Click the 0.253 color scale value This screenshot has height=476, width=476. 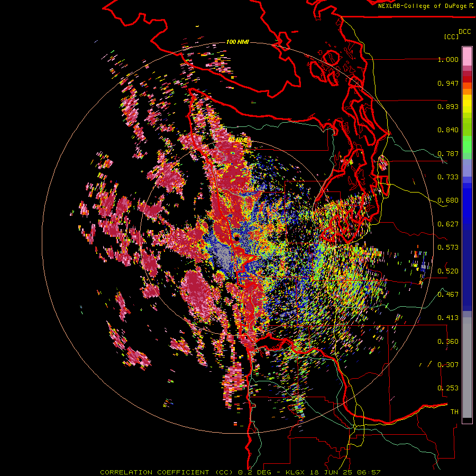coord(448,388)
